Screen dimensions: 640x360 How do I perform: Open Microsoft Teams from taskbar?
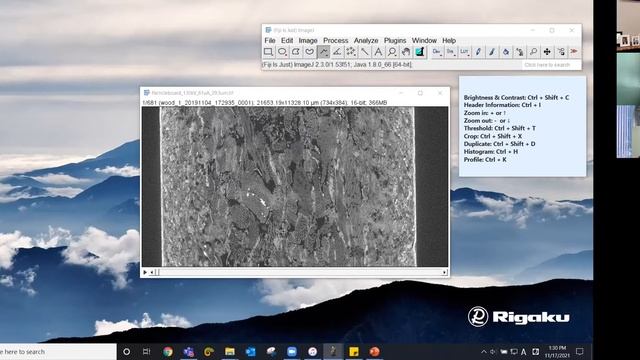(189, 351)
